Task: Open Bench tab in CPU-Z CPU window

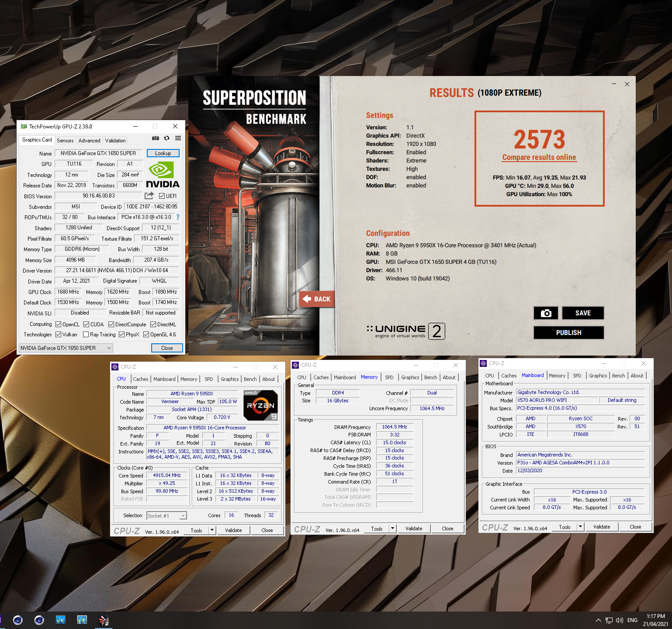Action: point(250,379)
